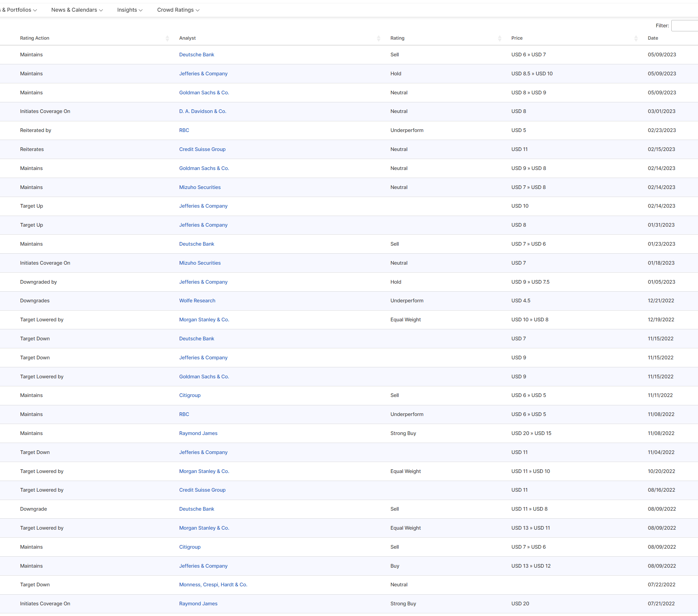This screenshot has height=616, width=698.
Task: Open Credit Suisse Group link dated 08/16/2022
Action: [202, 490]
